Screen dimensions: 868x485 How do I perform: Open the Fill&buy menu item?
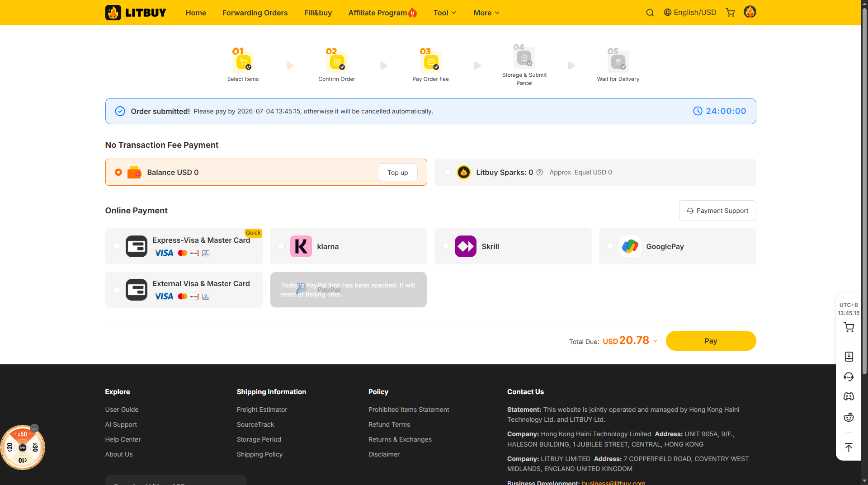click(x=318, y=13)
